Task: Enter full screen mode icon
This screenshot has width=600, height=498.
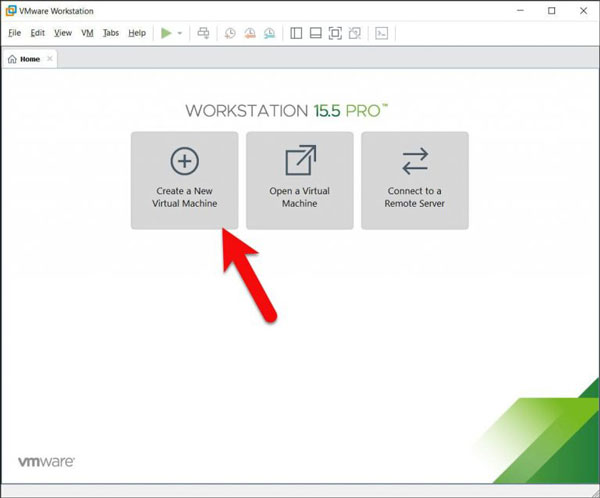Action: point(334,33)
